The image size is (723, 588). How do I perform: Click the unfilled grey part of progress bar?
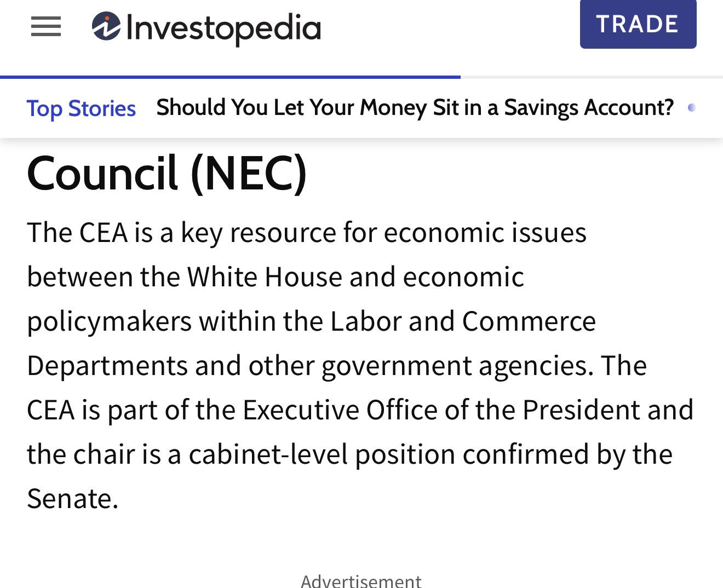(592, 77)
